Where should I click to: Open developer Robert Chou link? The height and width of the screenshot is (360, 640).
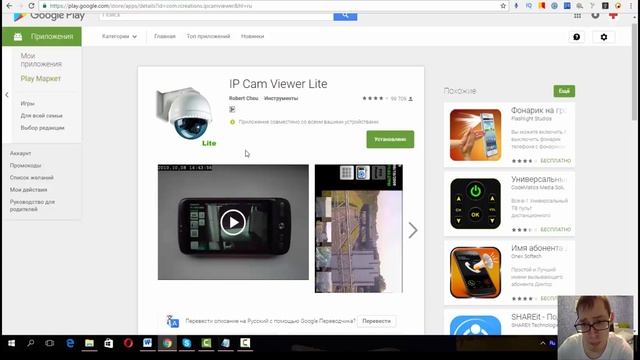tap(244, 98)
